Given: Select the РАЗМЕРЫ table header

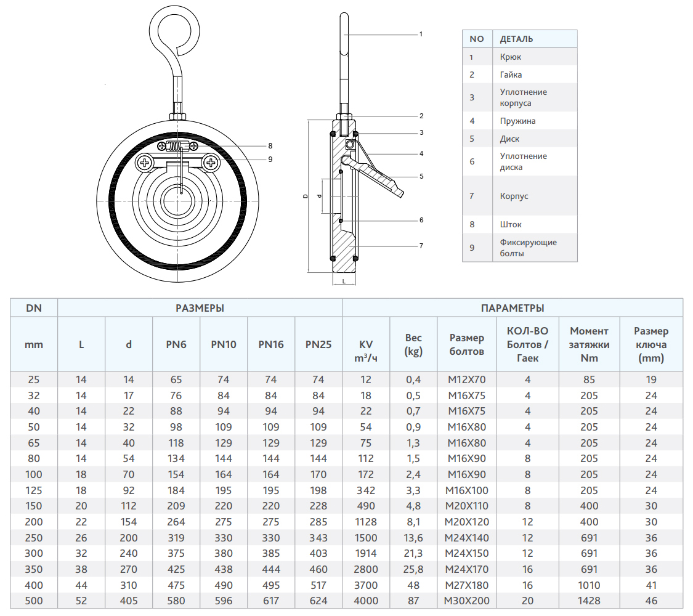Looking at the screenshot, I should [200, 308].
